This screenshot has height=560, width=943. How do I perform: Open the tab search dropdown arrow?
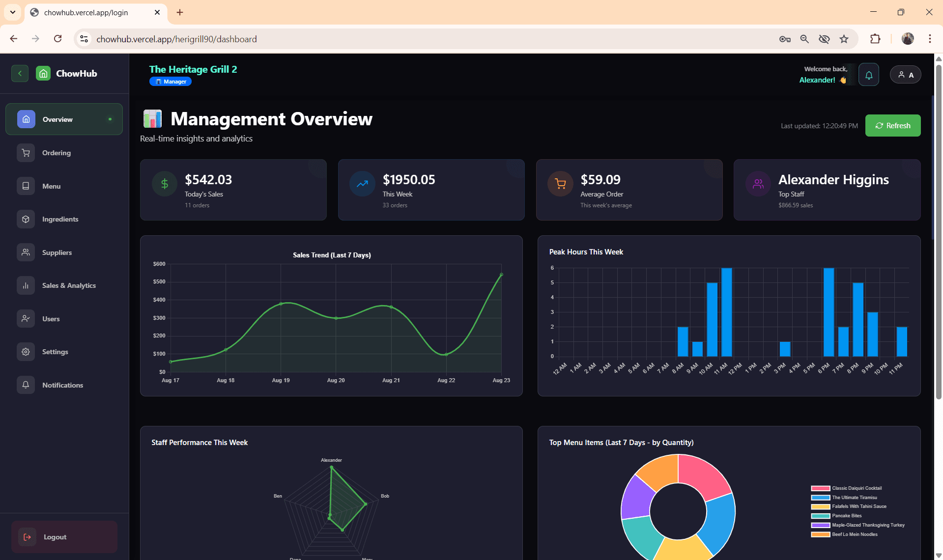[x=13, y=12]
